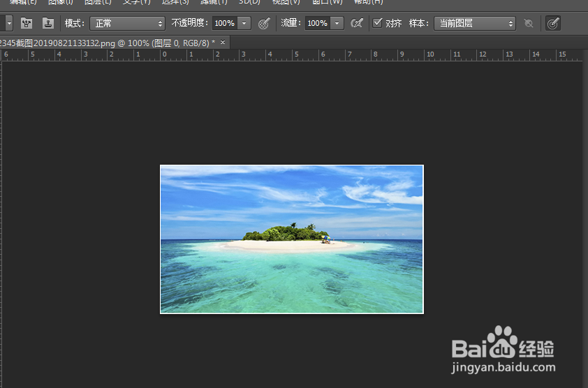Expand the 流量 slider arrow
Viewport: 588px width, 388px height.
[337, 23]
